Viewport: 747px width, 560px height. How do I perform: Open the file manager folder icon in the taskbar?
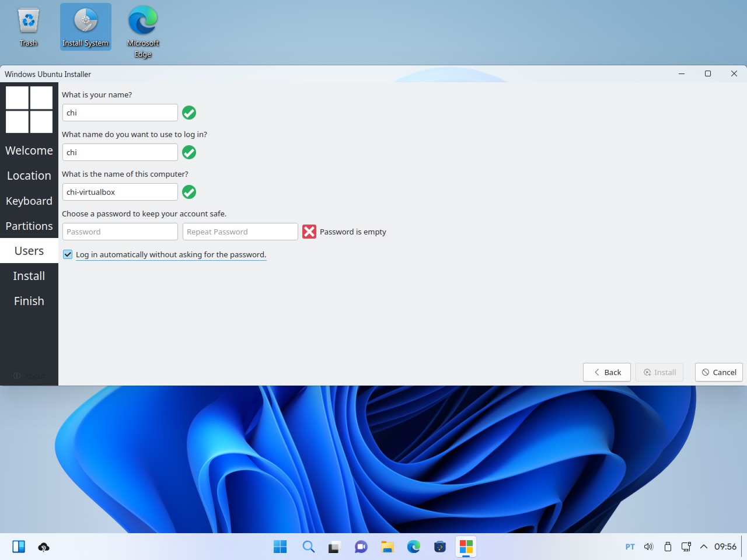tap(388, 547)
